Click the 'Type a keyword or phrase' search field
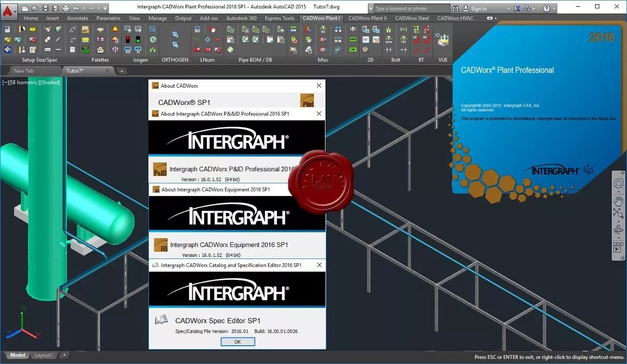627x364 pixels. pyautogui.click(x=412, y=9)
